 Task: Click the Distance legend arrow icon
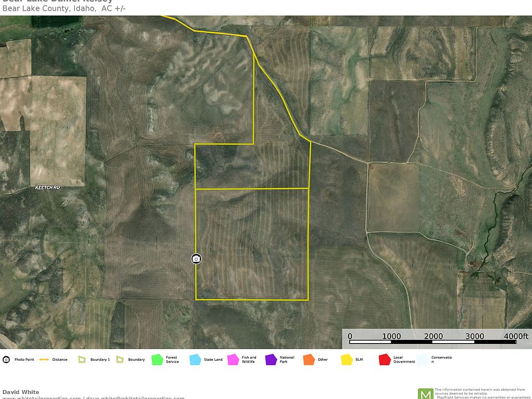pyautogui.click(x=44, y=360)
